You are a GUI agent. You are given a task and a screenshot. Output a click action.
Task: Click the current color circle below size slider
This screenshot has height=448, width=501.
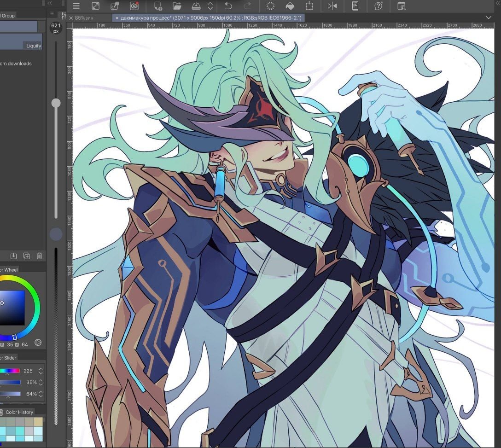click(x=56, y=234)
